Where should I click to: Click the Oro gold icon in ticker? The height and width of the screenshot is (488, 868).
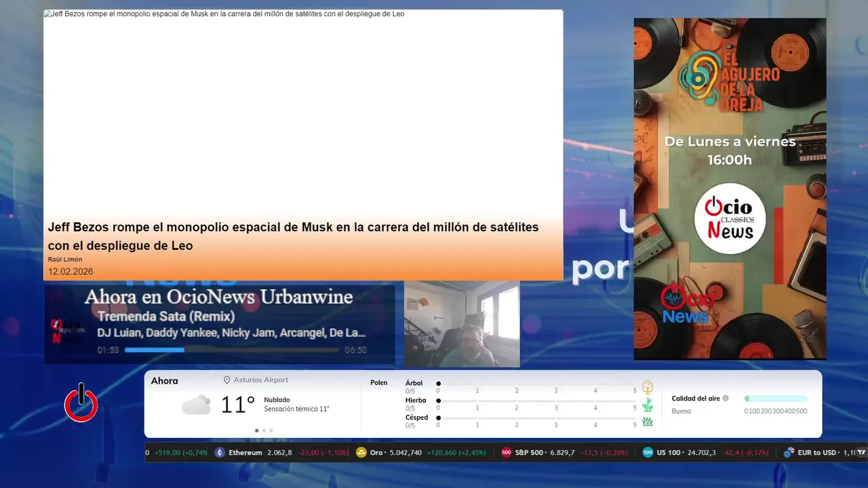[361, 452]
